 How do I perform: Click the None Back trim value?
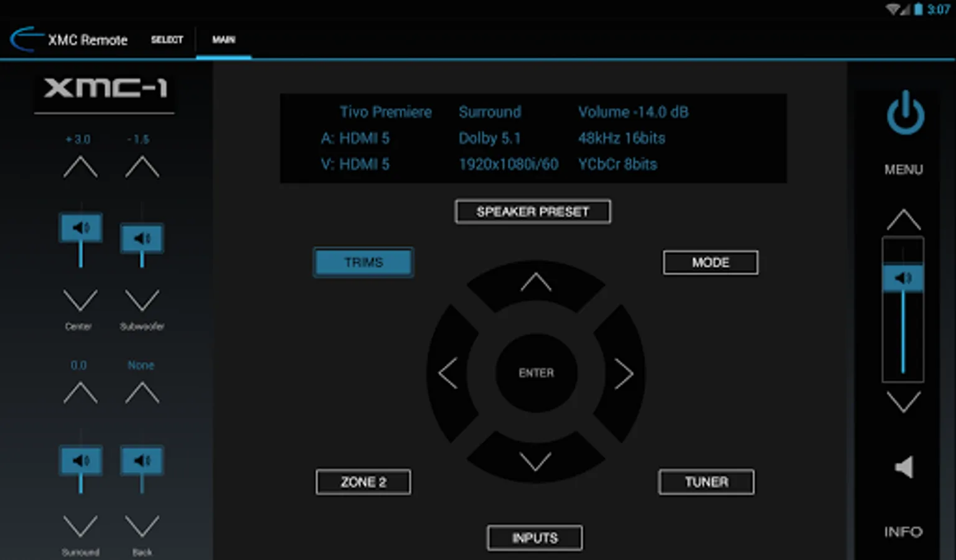141,365
